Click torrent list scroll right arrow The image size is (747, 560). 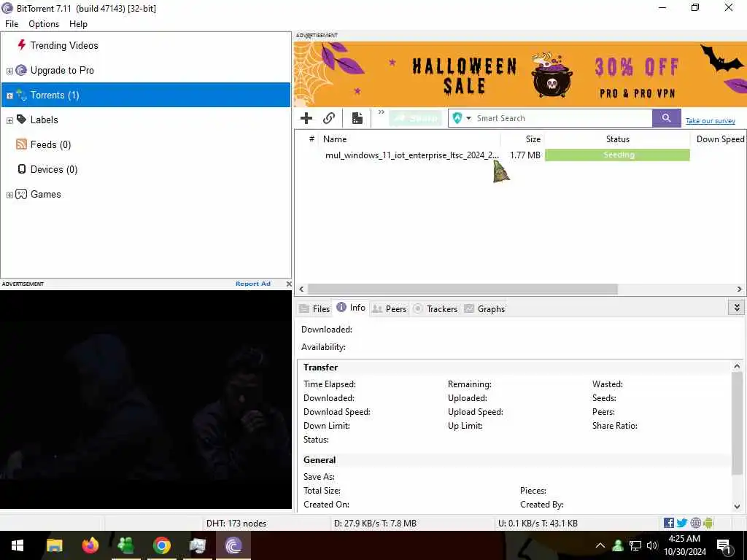[x=740, y=289]
